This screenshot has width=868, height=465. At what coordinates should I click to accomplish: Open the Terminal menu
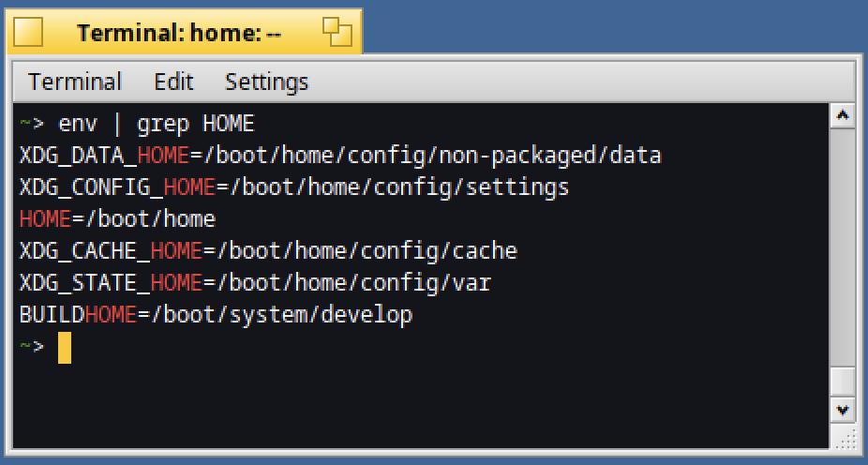[x=75, y=82]
